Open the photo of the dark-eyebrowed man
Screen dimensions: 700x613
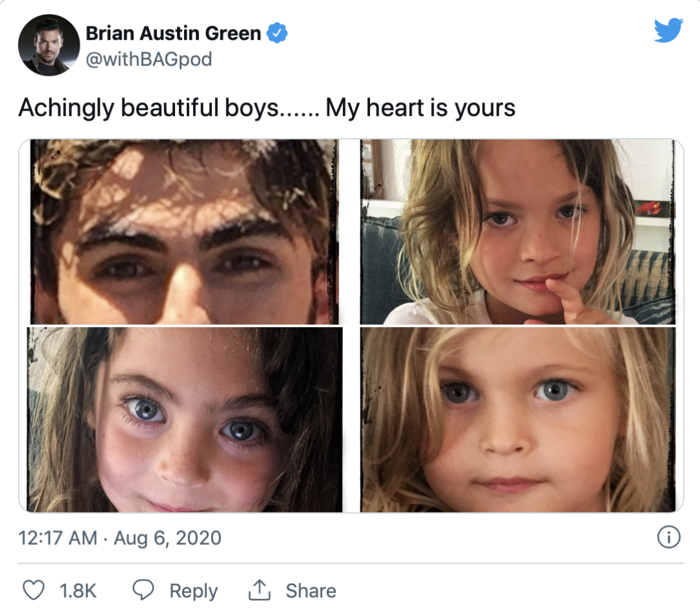tap(184, 231)
